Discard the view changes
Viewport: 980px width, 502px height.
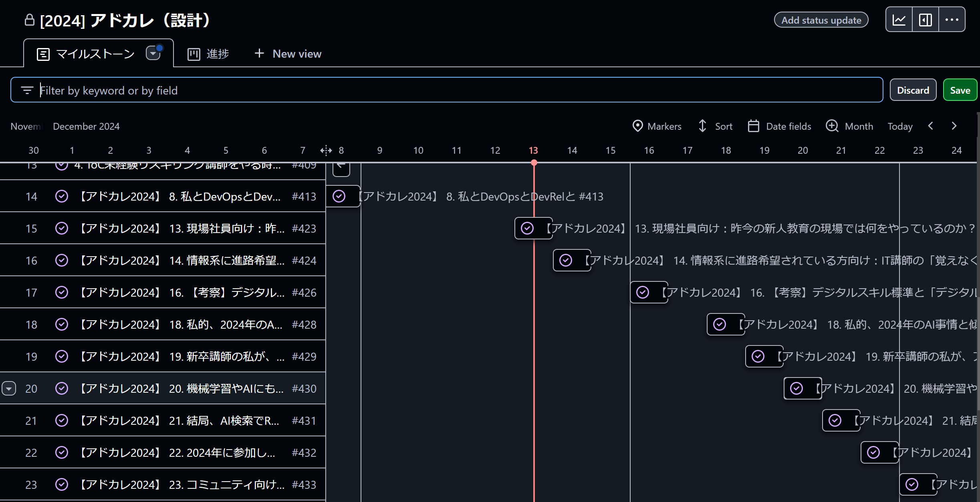point(913,90)
